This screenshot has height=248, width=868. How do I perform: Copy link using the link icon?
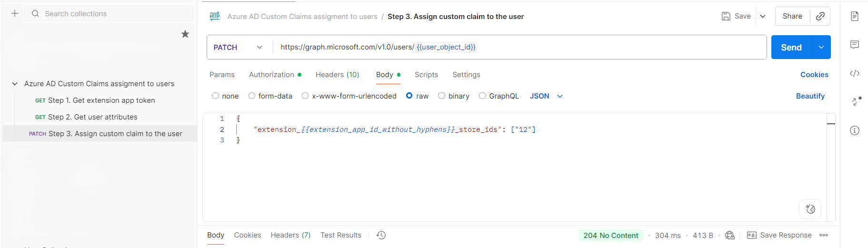(820, 16)
